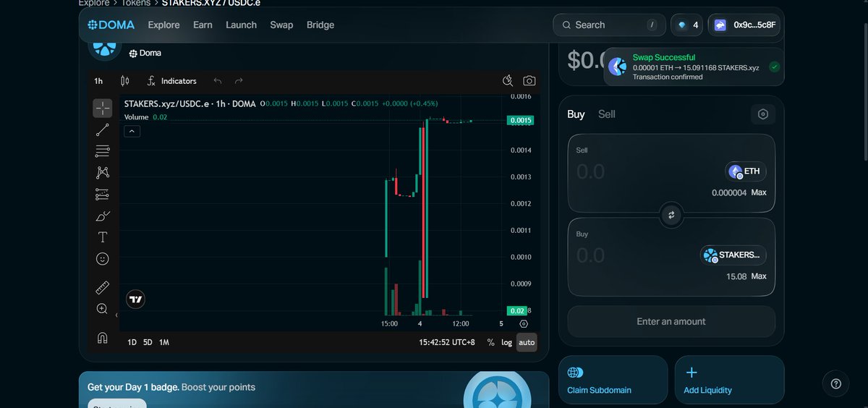Click the Enter an amount button
The height and width of the screenshot is (408, 868).
pyautogui.click(x=671, y=321)
